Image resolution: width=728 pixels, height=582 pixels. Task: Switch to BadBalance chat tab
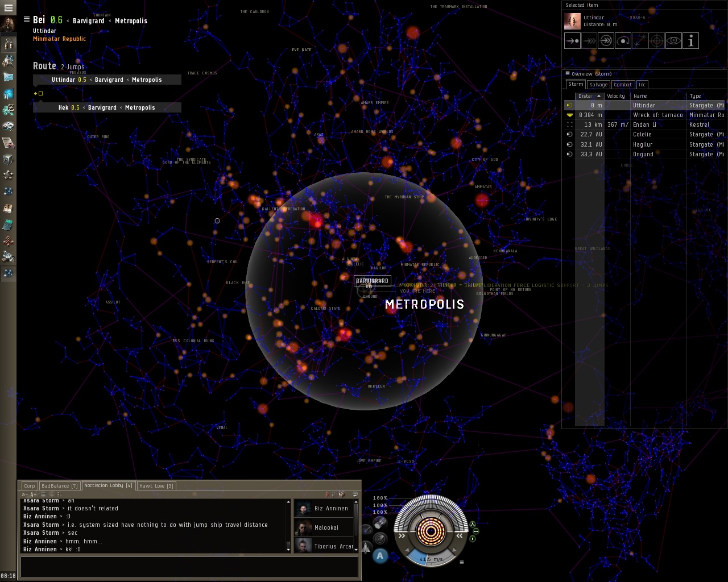pyautogui.click(x=59, y=486)
